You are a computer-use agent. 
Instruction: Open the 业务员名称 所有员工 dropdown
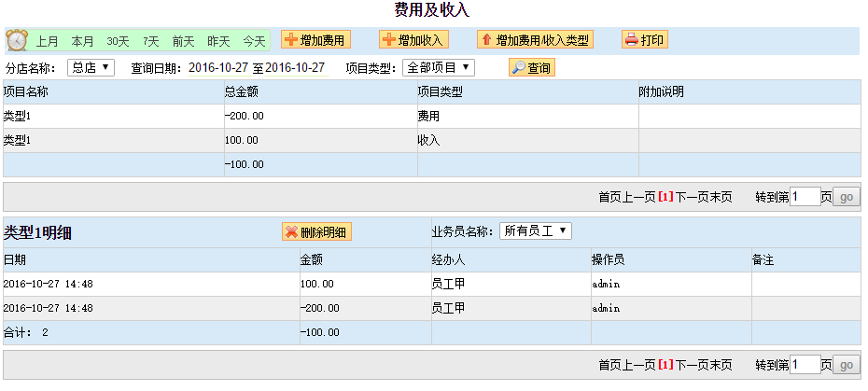coord(535,230)
